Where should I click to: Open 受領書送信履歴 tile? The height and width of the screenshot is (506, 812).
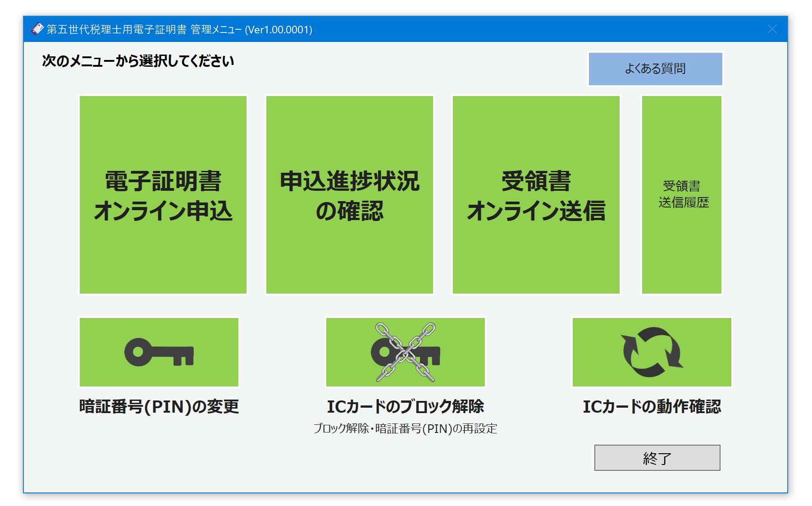click(x=681, y=195)
